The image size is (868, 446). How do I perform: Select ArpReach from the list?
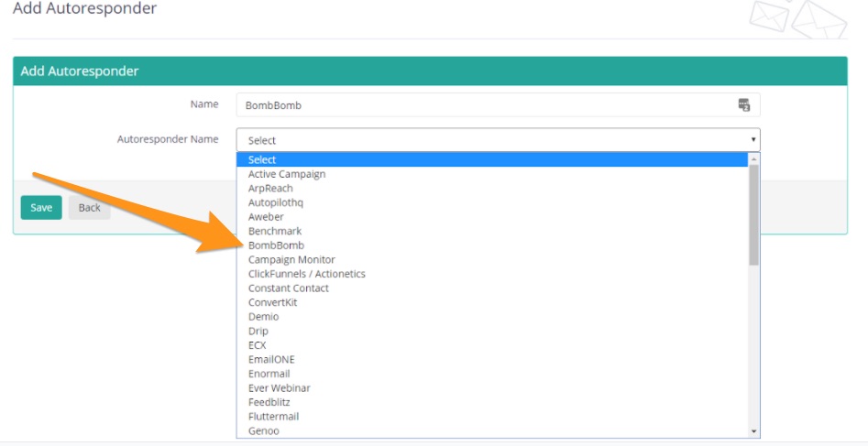click(492, 188)
